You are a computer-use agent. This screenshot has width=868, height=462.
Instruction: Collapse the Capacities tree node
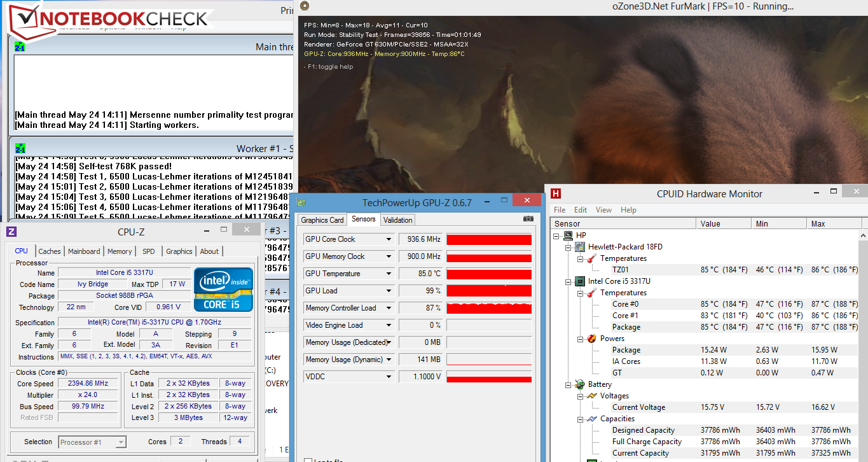580,419
